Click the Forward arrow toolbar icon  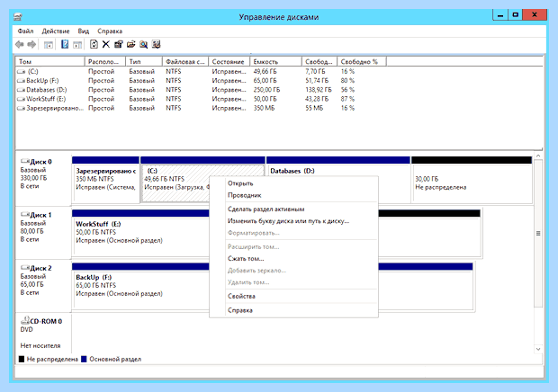click(31, 44)
